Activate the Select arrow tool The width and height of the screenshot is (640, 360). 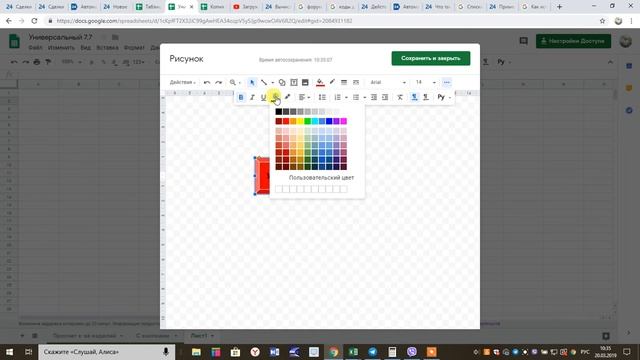(252, 82)
